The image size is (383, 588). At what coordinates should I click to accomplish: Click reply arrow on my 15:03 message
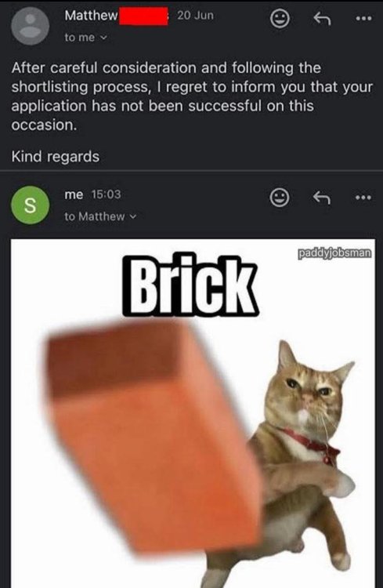coord(322,198)
